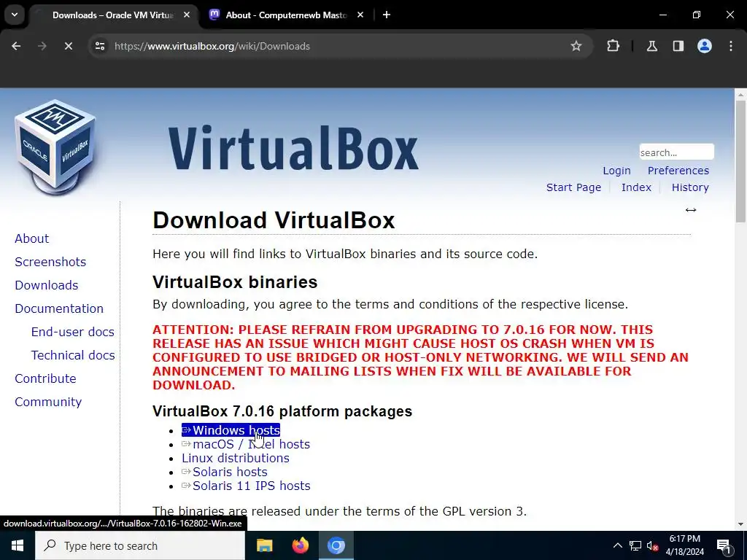Open Documentation in the sidebar
The height and width of the screenshot is (560, 747).
coord(59,308)
